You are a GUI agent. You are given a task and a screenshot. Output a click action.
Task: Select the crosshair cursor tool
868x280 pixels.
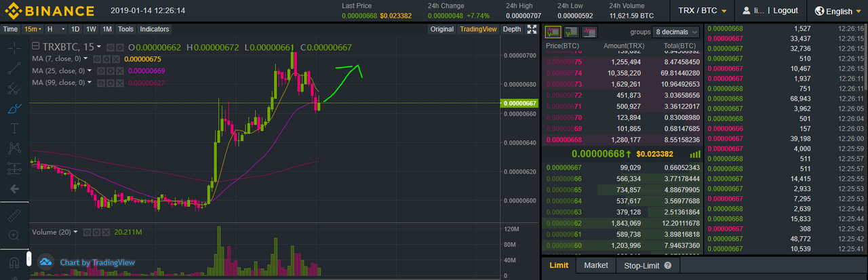tap(14, 47)
